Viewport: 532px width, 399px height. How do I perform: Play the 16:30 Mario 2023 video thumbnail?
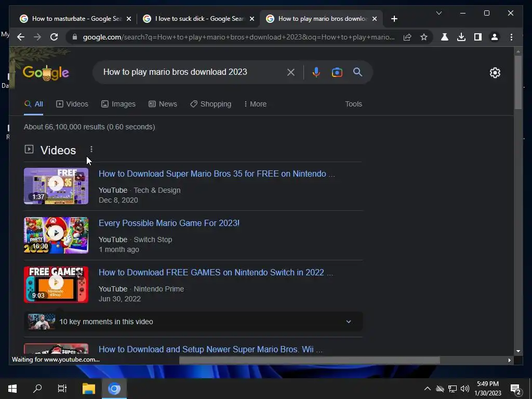tap(56, 235)
